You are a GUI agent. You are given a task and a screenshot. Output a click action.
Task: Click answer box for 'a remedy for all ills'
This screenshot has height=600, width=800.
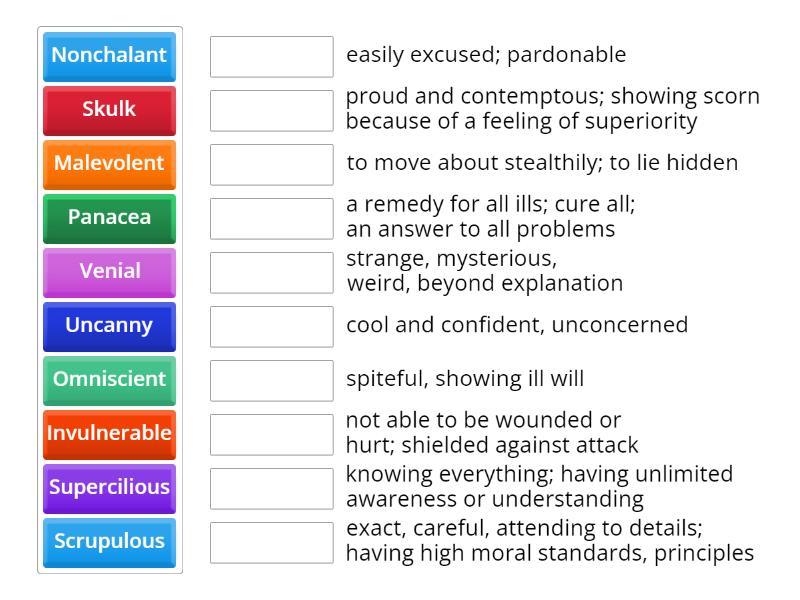(271, 218)
